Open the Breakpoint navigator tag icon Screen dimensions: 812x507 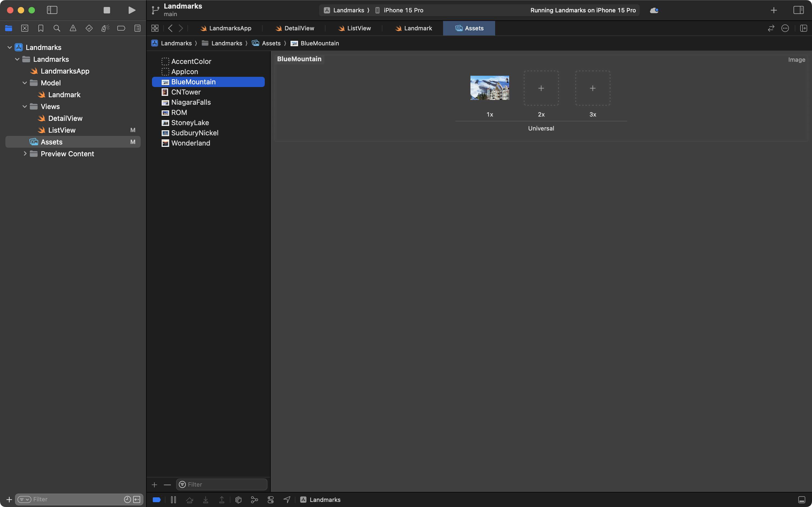pyautogui.click(x=121, y=28)
